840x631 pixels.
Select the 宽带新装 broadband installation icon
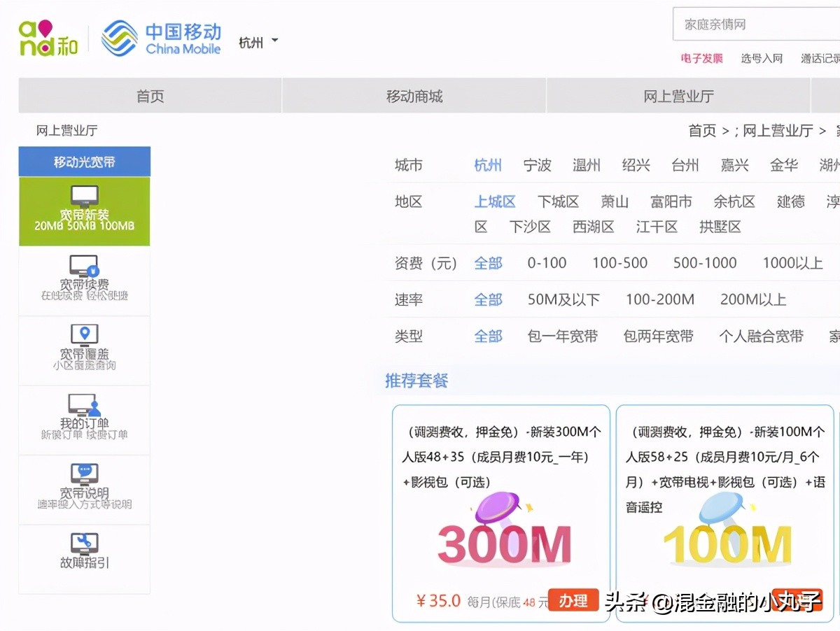84,210
